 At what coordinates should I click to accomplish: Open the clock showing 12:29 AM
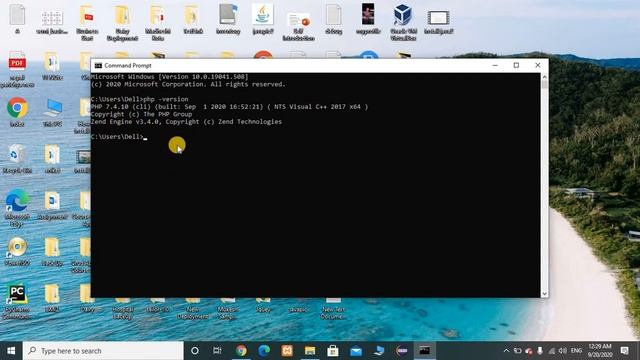(x=600, y=351)
